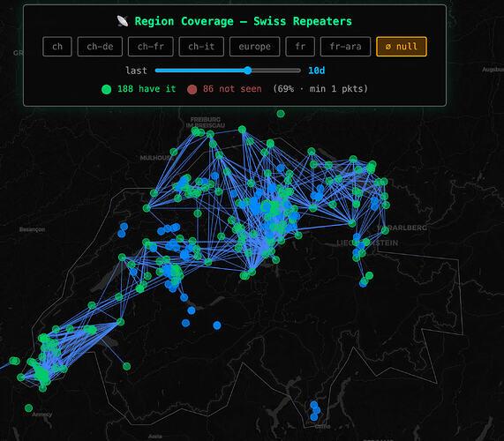Select the fr region filter
Screen dimensions: 504x441
pyautogui.click(x=300, y=47)
